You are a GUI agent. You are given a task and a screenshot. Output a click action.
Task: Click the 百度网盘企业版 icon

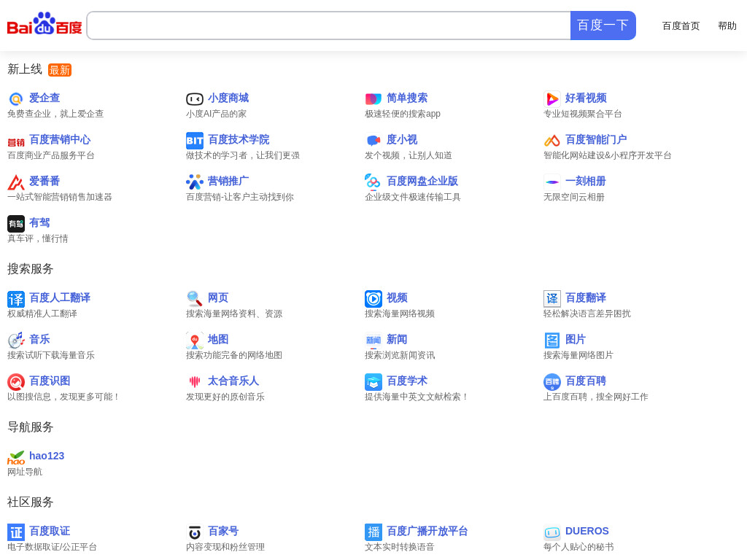373,182
